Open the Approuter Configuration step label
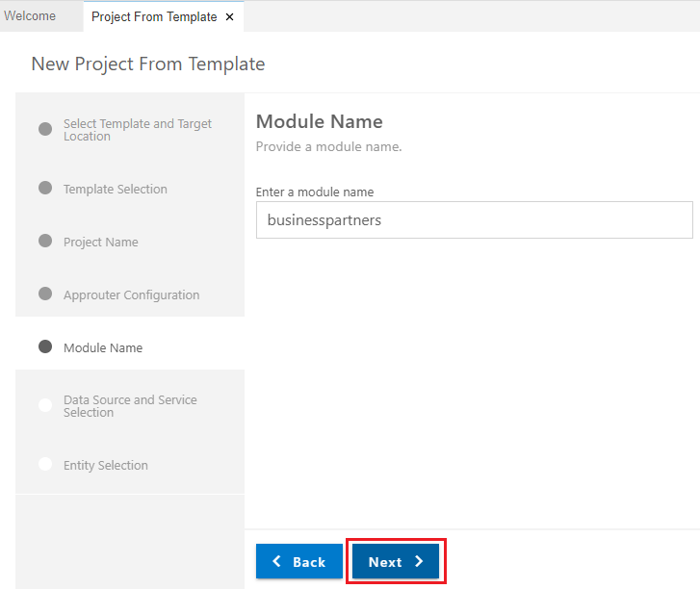Image resolution: width=700 pixels, height=589 pixels. coord(131,295)
